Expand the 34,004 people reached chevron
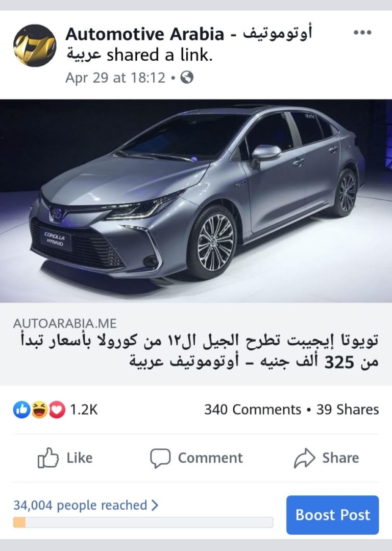Viewport: 392px width, 551px height. tap(155, 506)
